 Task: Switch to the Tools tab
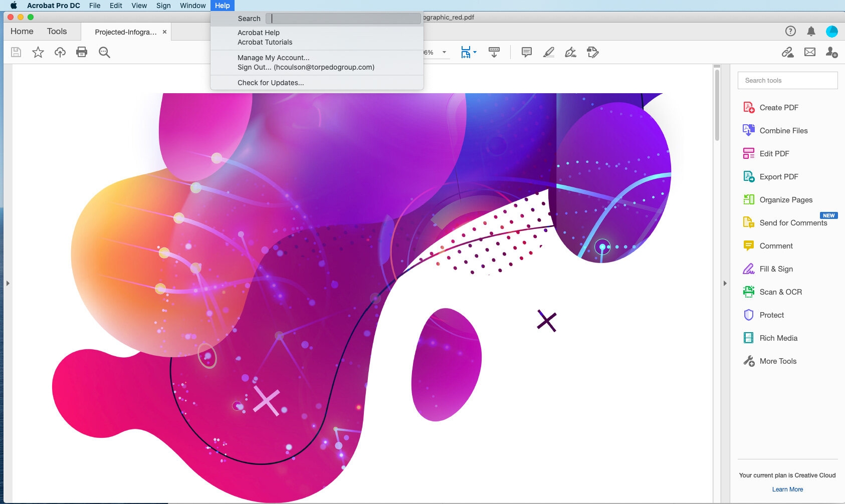click(57, 31)
